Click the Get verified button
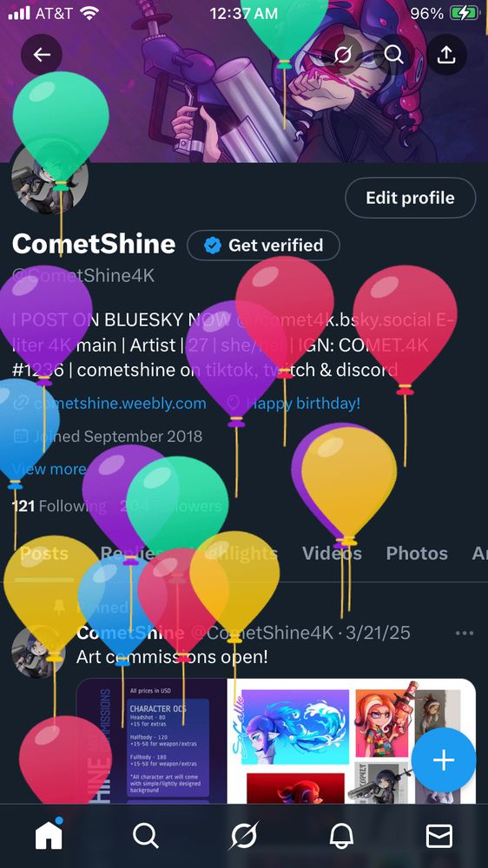488x868 pixels. point(264,246)
